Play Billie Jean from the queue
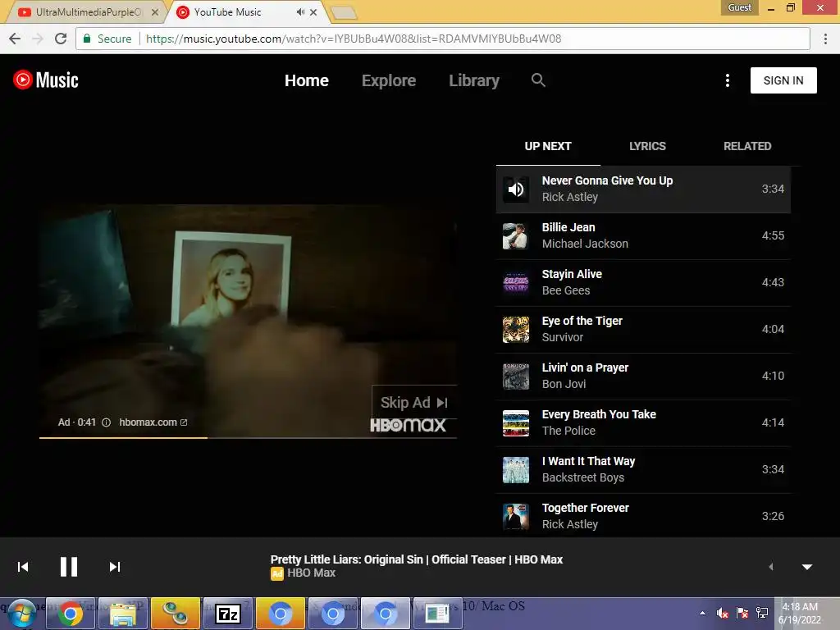The height and width of the screenshot is (630, 840). click(x=643, y=235)
